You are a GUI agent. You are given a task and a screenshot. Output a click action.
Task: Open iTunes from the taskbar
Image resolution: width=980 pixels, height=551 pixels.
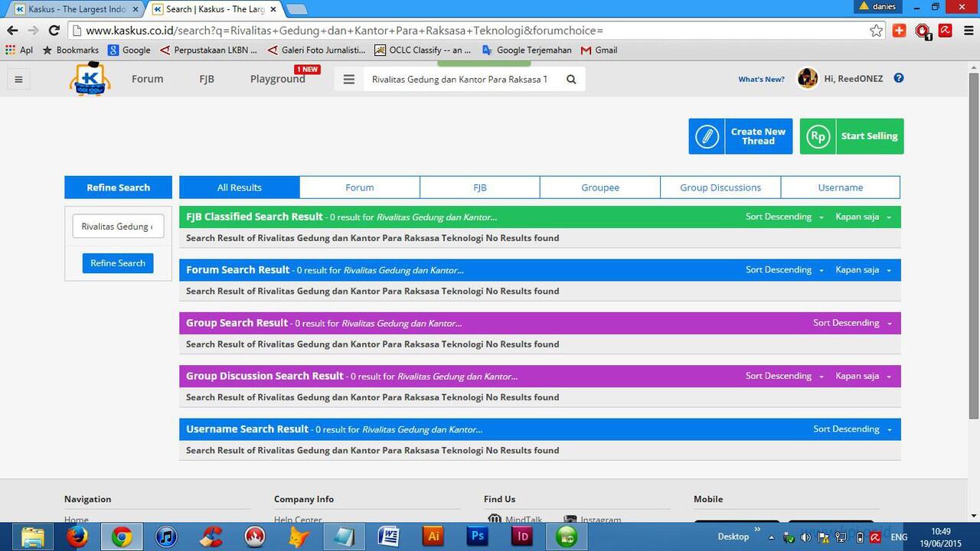coord(166,536)
